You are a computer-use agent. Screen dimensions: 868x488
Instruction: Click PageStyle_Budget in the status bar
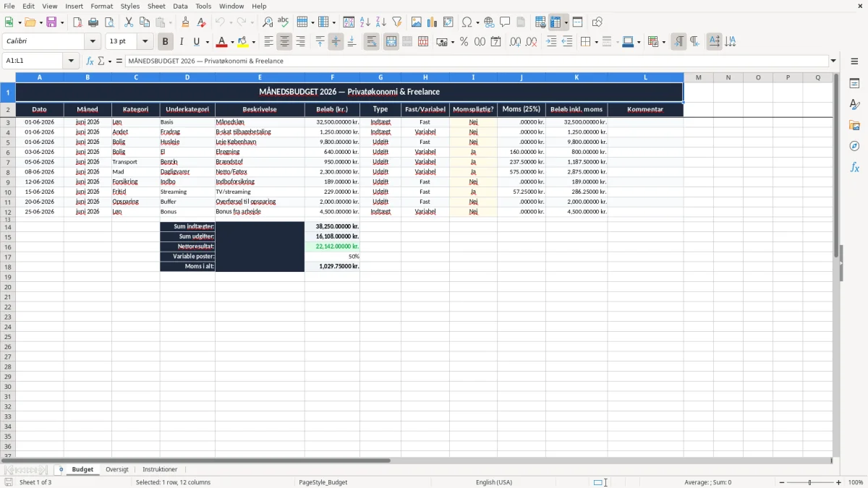coord(323,482)
